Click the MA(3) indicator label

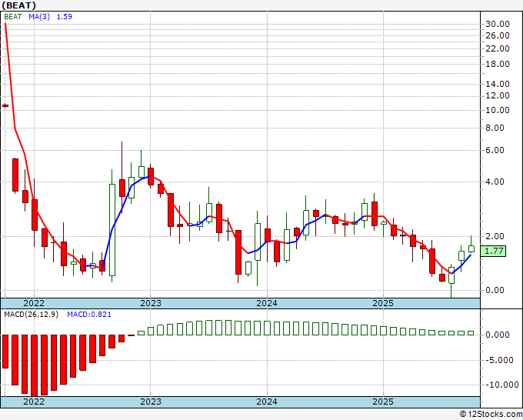point(39,17)
